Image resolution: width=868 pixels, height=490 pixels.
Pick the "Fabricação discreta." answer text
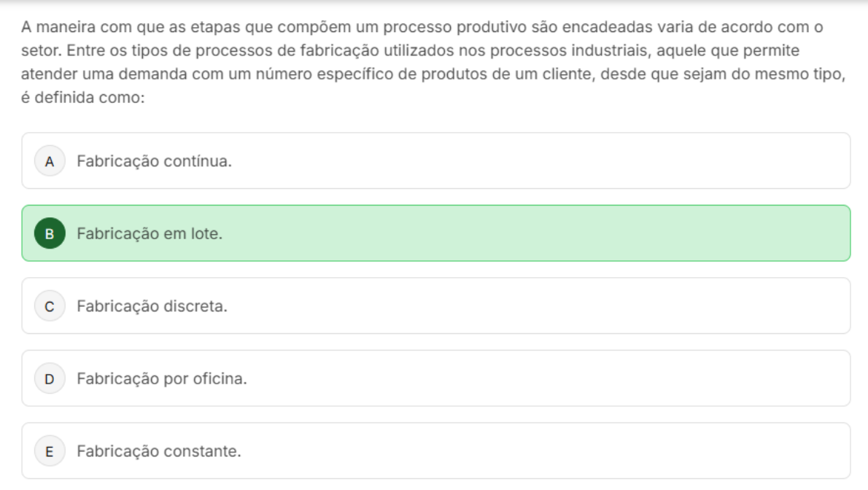click(152, 306)
